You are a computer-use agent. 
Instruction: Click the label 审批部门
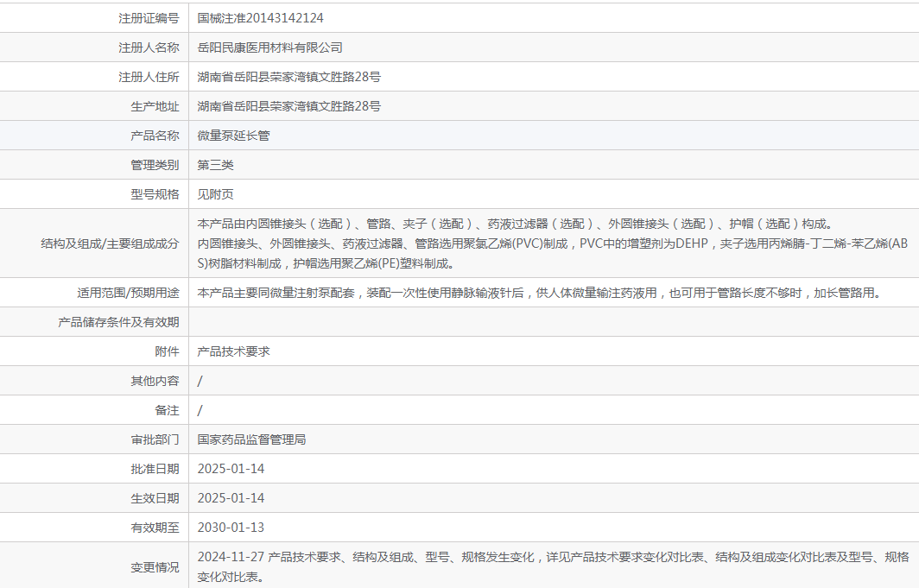[x=155, y=439]
